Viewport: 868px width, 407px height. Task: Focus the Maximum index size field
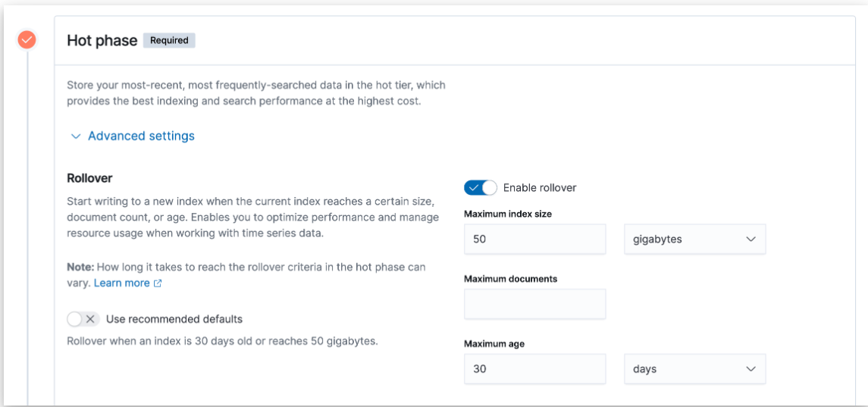534,240
